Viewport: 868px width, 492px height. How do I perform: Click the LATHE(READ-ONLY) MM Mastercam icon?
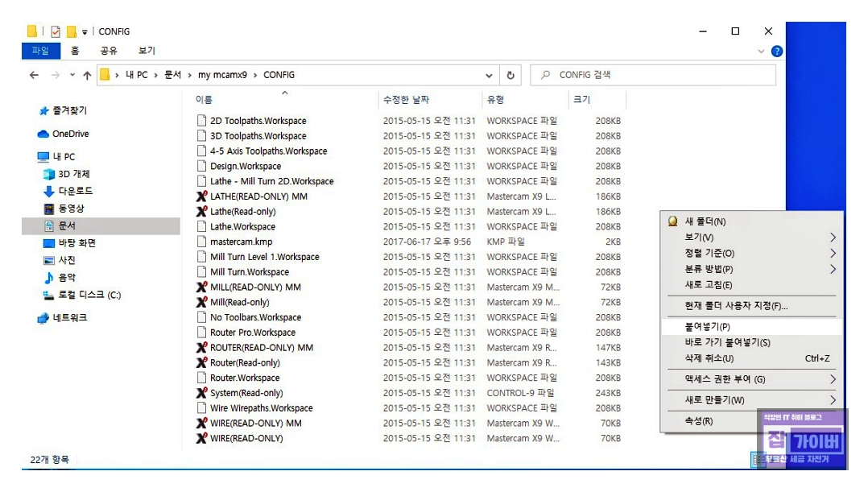tap(202, 196)
